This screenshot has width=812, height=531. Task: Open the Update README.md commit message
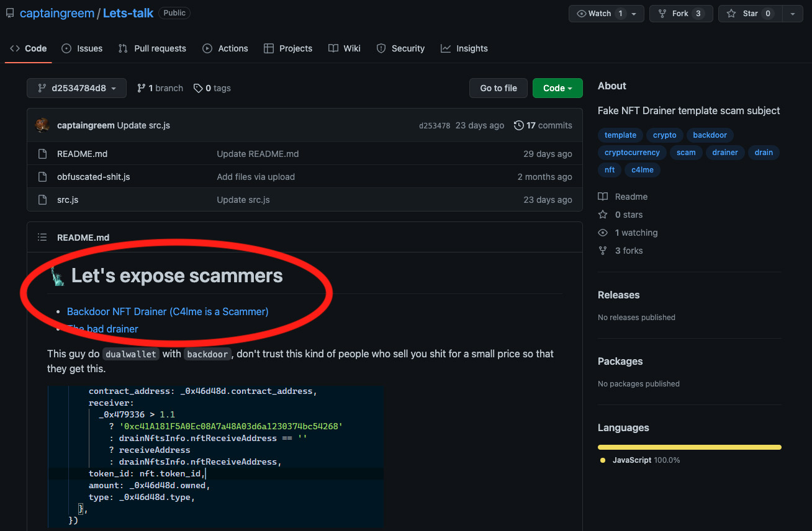(x=258, y=154)
